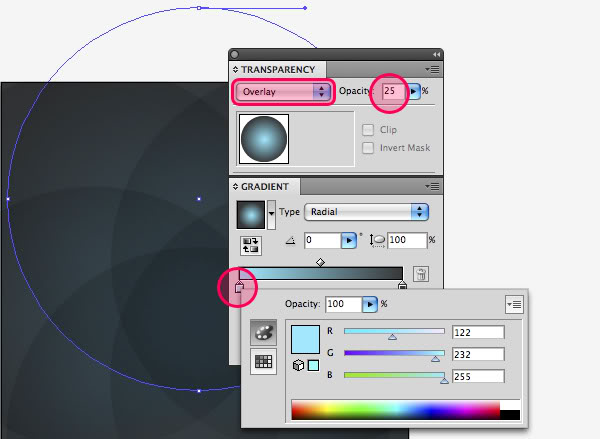Click the G value field showing 232
Image resolution: width=600 pixels, height=439 pixels.
pos(478,354)
